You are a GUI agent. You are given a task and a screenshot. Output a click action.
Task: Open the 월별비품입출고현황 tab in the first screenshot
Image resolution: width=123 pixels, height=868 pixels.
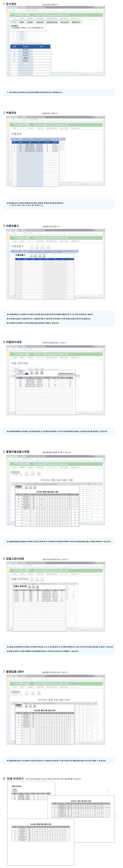[x=52, y=22]
